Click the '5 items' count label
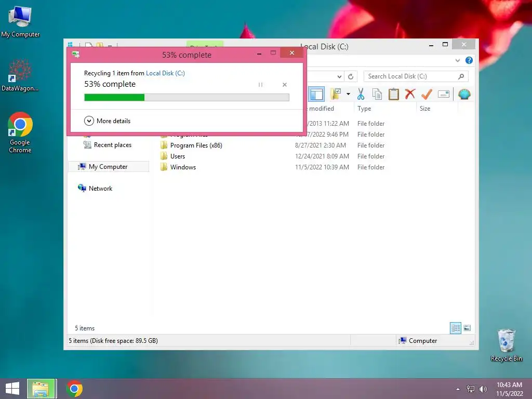Viewport: 532px width, 399px height. pos(85,328)
